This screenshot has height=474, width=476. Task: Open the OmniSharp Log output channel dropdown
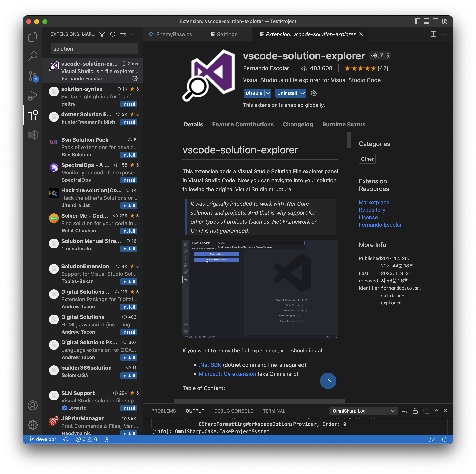(x=363, y=411)
